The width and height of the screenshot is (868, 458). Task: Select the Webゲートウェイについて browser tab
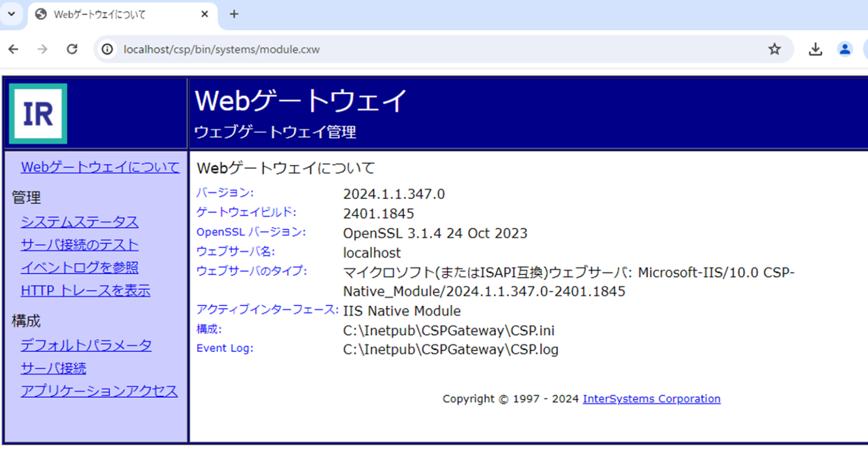pyautogui.click(x=108, y=15)
